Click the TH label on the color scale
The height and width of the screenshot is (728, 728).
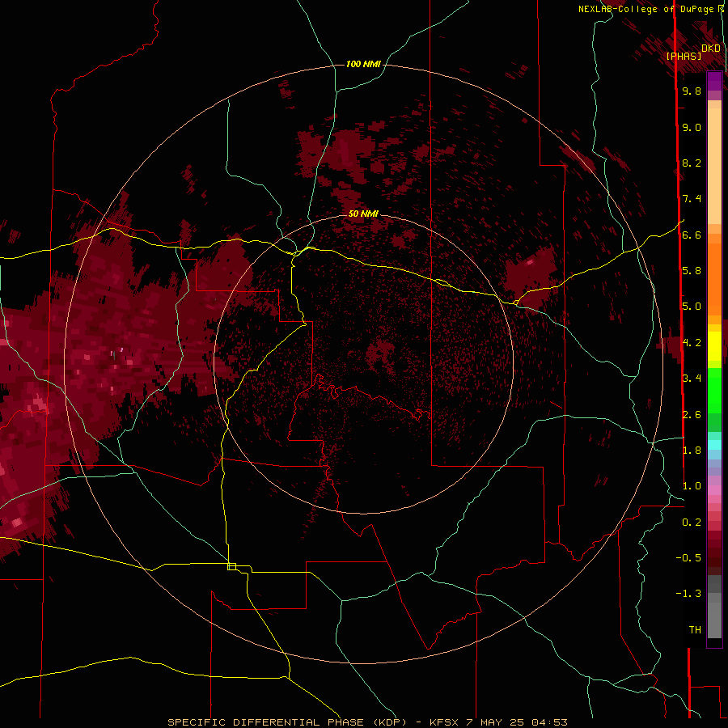pos(695,630)
